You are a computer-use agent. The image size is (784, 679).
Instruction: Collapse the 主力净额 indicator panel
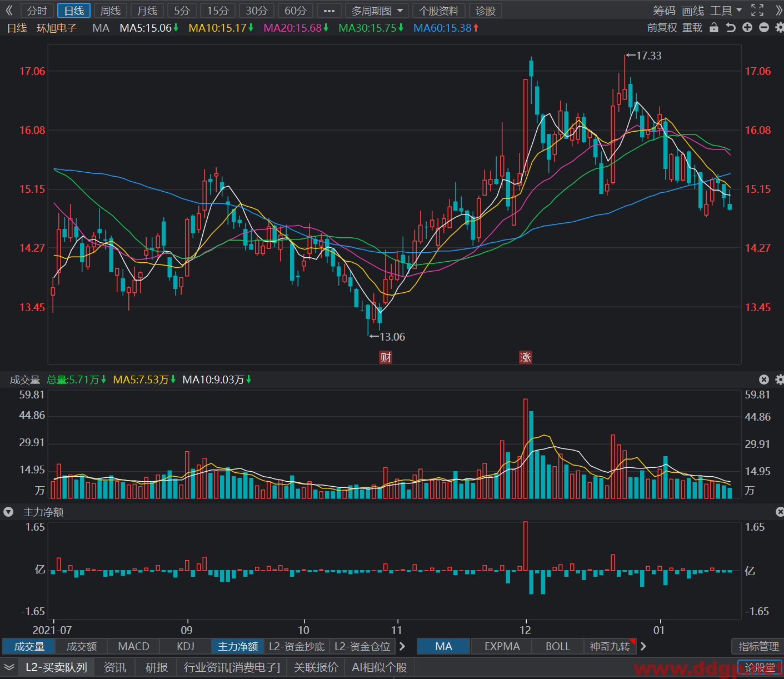8,512
